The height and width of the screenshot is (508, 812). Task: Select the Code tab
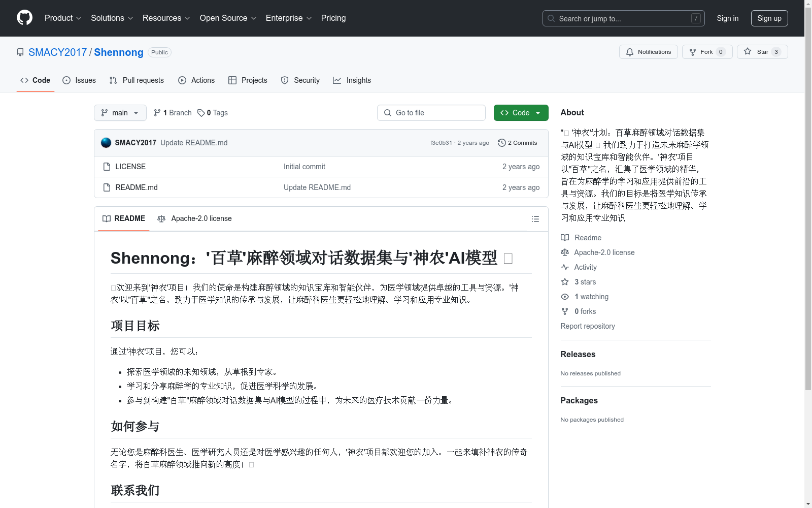[x=35, y=80]
